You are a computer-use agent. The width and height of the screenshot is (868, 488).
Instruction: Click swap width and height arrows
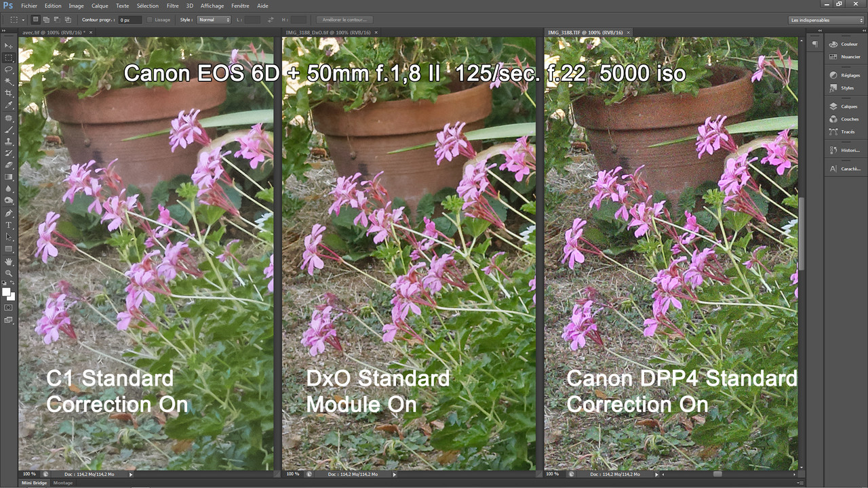pyautogui.click(x=271, y=20)
